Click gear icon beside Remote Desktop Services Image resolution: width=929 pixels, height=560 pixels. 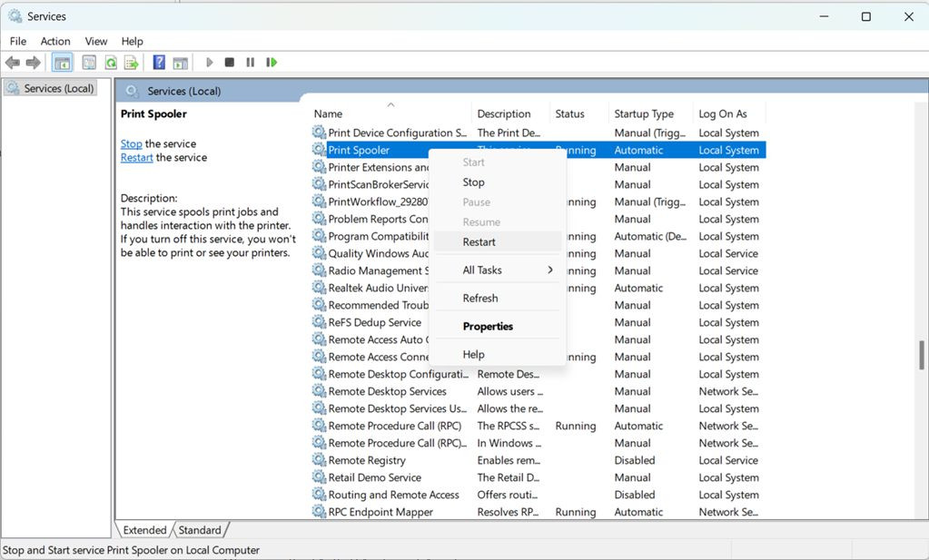[x=320, y=390]
